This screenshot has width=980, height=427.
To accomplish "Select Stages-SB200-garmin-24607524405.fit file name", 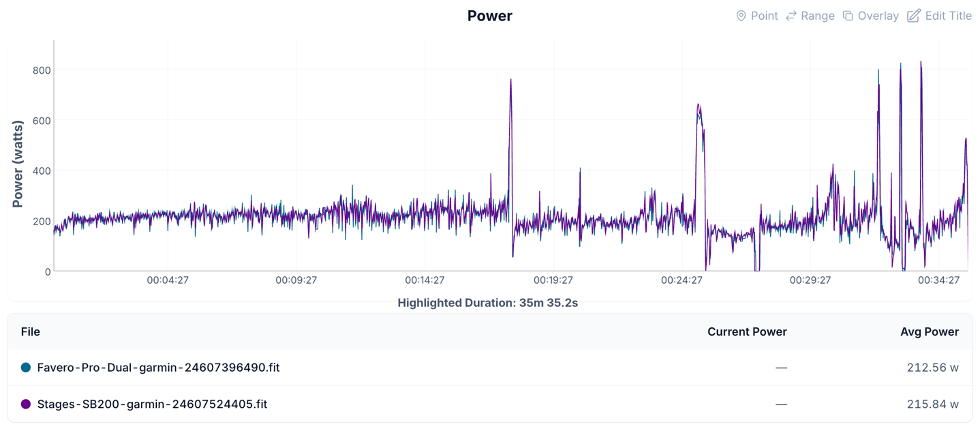I will pos(152,404).
